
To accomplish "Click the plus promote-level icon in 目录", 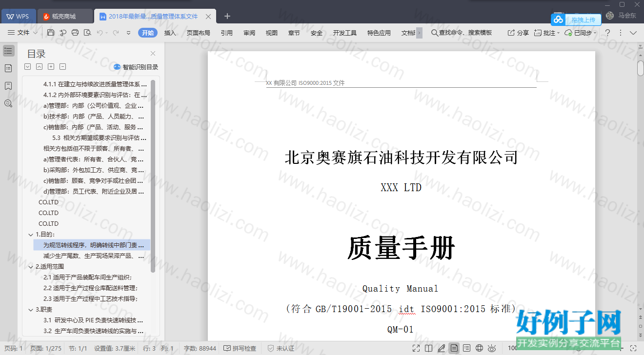I will (51, 67).
